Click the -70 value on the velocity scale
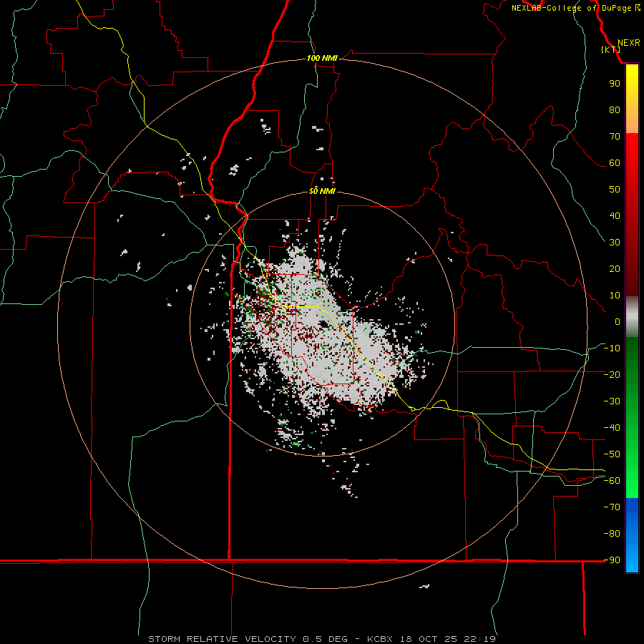 pos(612,507)
